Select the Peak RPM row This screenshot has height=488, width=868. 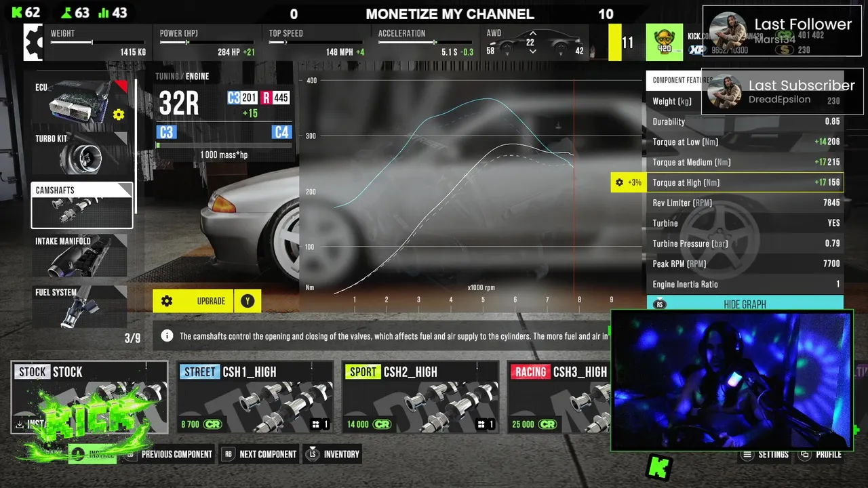click(x=745, y=264)
